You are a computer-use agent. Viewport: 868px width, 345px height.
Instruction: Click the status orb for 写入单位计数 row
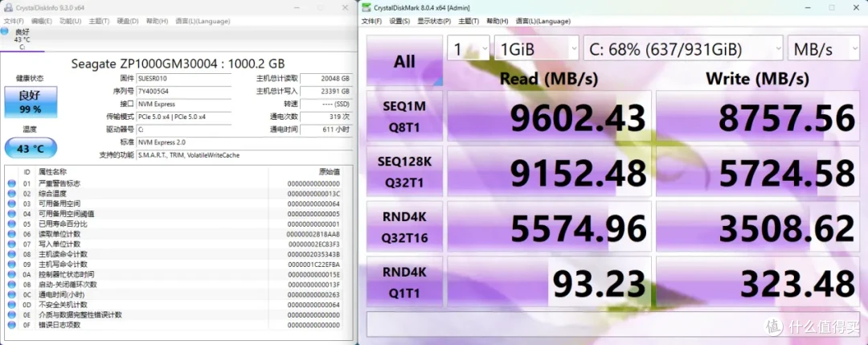coord(11,244)
